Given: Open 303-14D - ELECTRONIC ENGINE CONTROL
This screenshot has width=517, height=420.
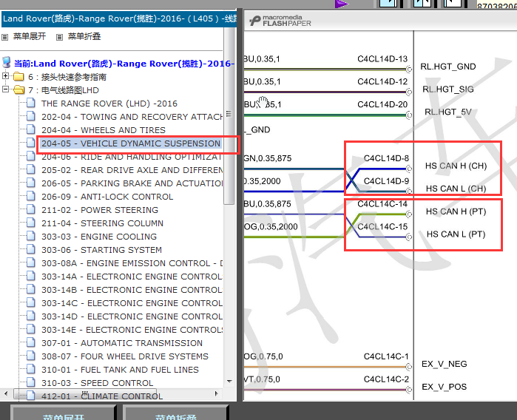Looking at the screenshot, I should tap(132, 316).
